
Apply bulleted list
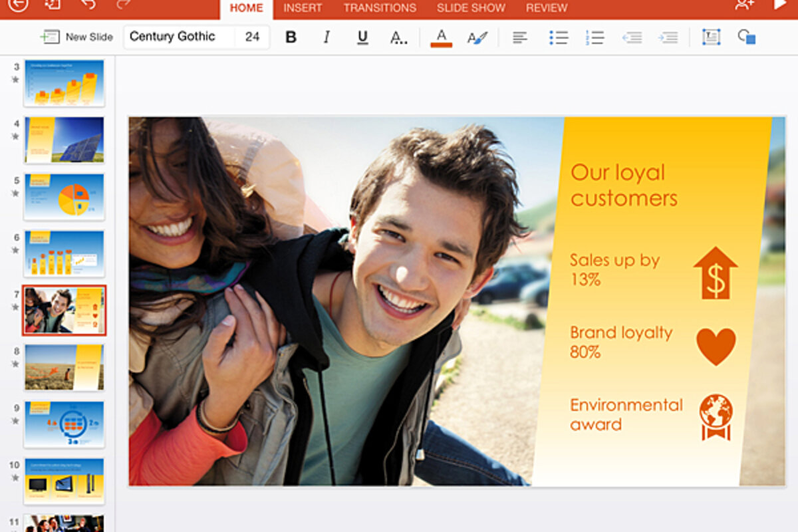point(559,38)
